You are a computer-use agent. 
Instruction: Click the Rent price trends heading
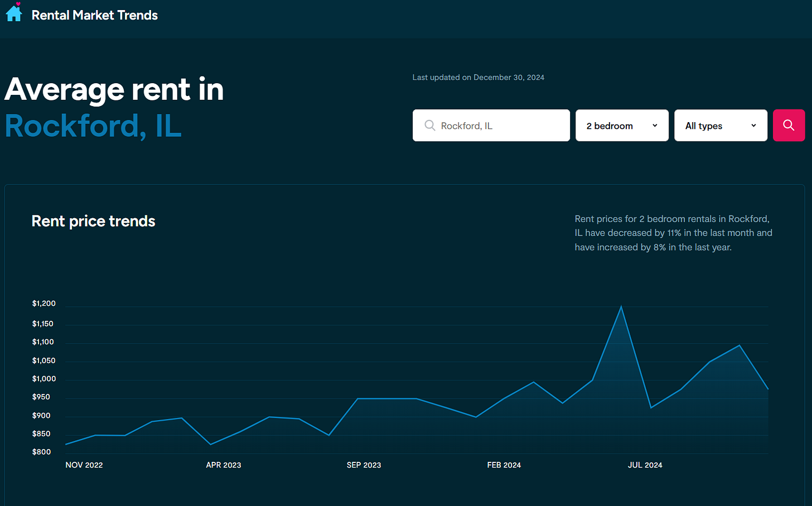coord(94,221)
